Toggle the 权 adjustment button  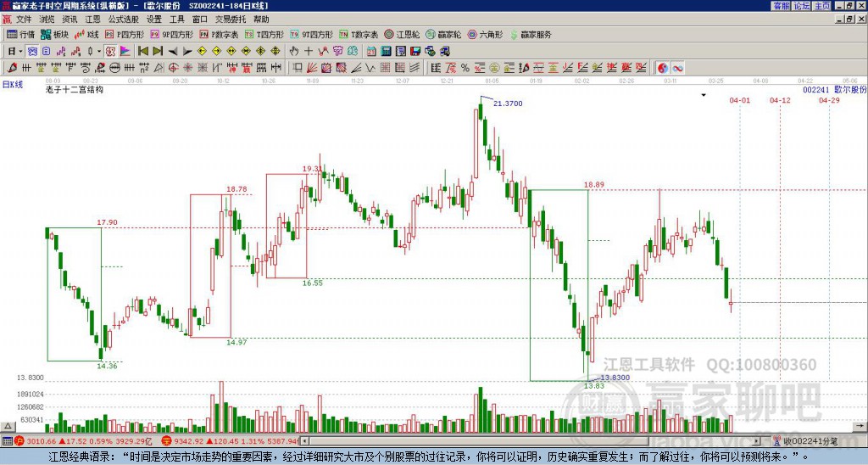tap(110, 51)
